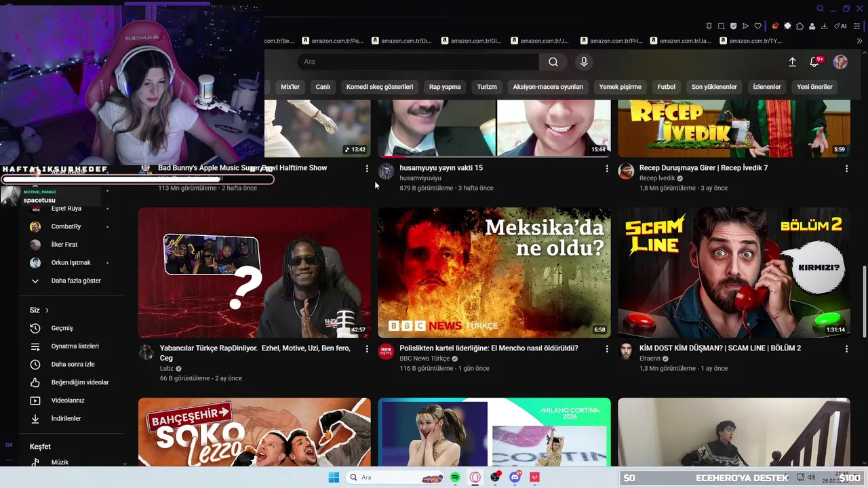Open Spotify from the taskbar
The height and width of the screenshot is (488, 868).
click(x=455, y=477)
